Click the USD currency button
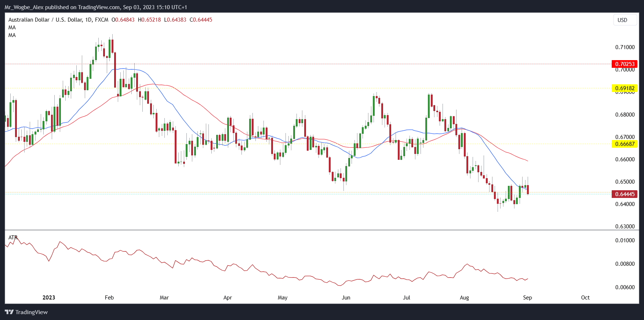The image size is (644, 320). 625,20
